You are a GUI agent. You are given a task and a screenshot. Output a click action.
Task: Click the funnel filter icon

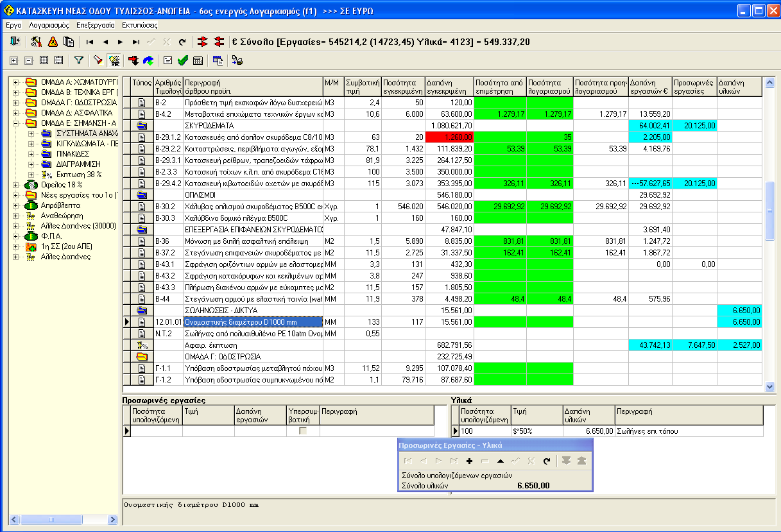[79, 60]
